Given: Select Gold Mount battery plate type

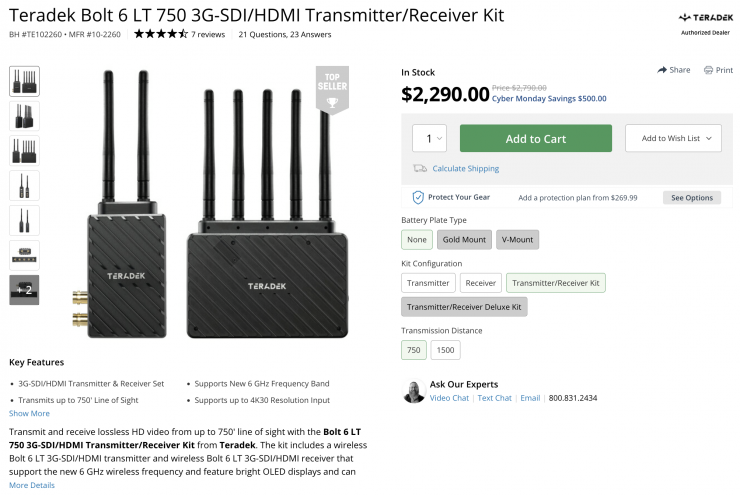Looking at the screenshot, I should pyautogui.click(x=464, y=240).
